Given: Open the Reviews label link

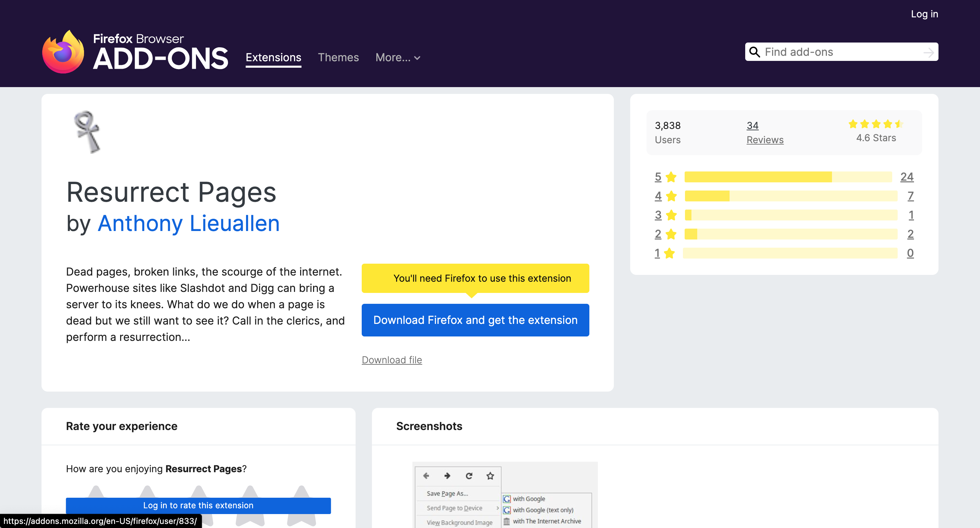Looking at the screenshot, I should pos(765,140).
